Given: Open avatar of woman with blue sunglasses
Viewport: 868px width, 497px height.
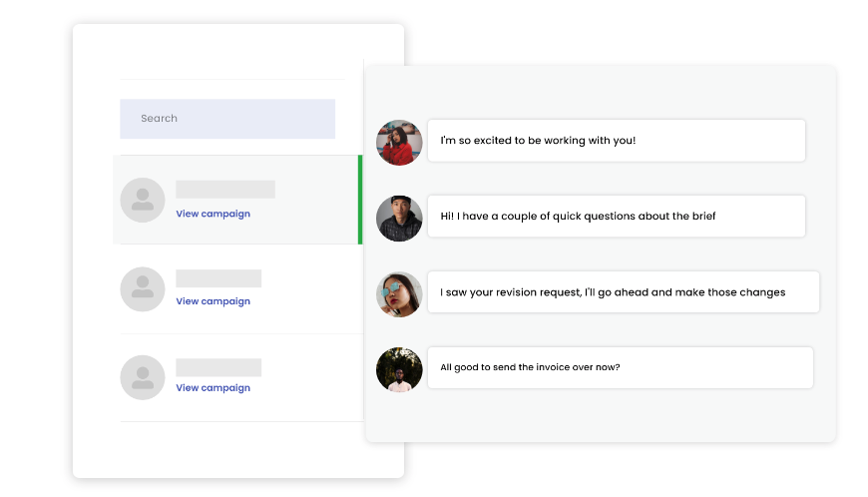Looking at the screenshot, I should point(399,293).
